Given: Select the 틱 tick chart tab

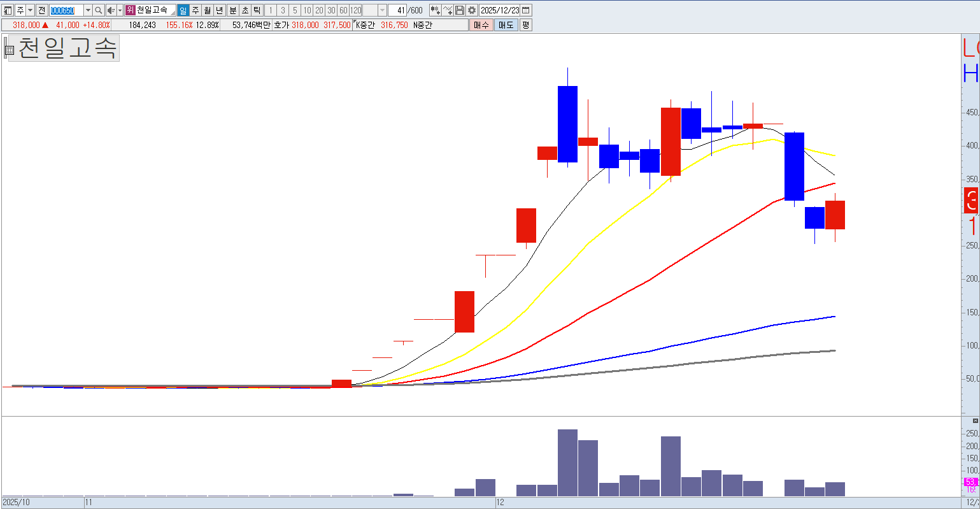Looking at the screenshot, I should click(x=257, y=10).
